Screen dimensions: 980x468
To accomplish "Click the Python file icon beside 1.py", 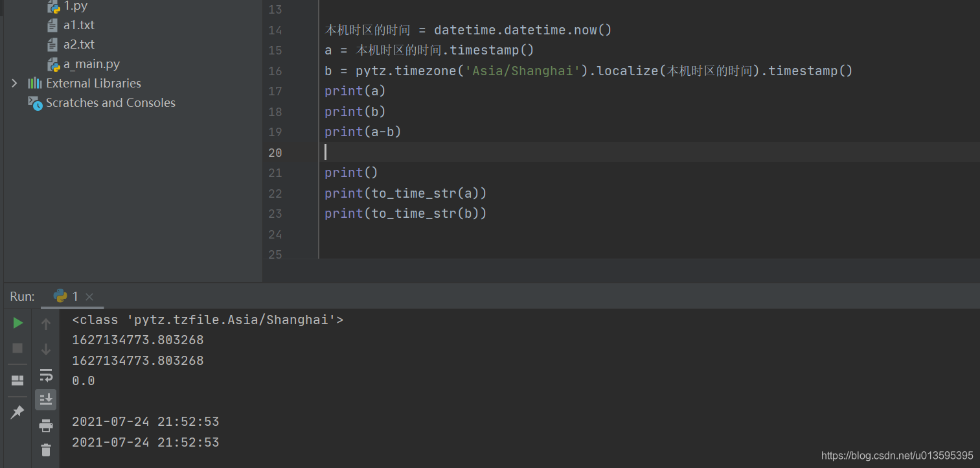I will tap(53, 6).
